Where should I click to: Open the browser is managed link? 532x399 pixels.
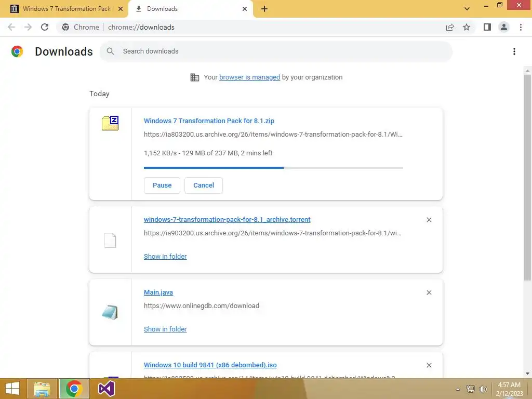(250, 77)
